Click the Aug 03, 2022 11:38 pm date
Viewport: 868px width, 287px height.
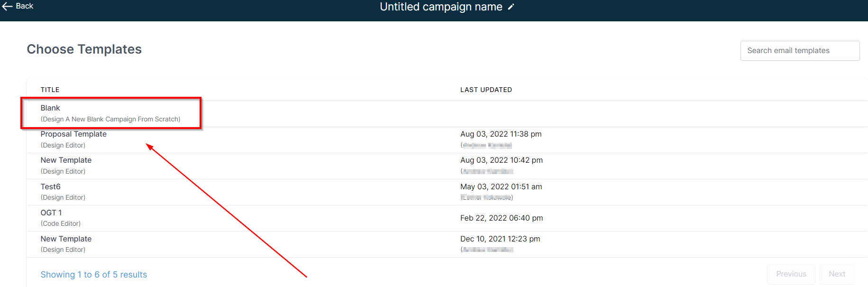coord(501,134)
